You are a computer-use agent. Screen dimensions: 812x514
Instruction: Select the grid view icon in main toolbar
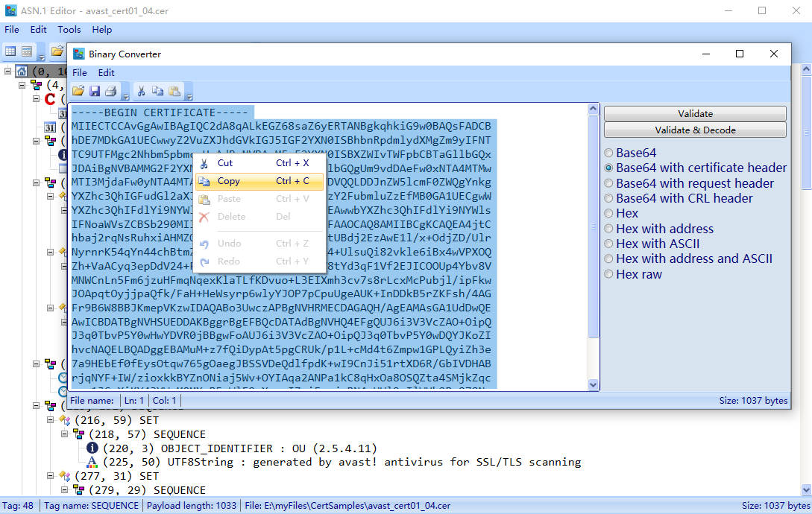pyautogui.click(x=10, y=51)
